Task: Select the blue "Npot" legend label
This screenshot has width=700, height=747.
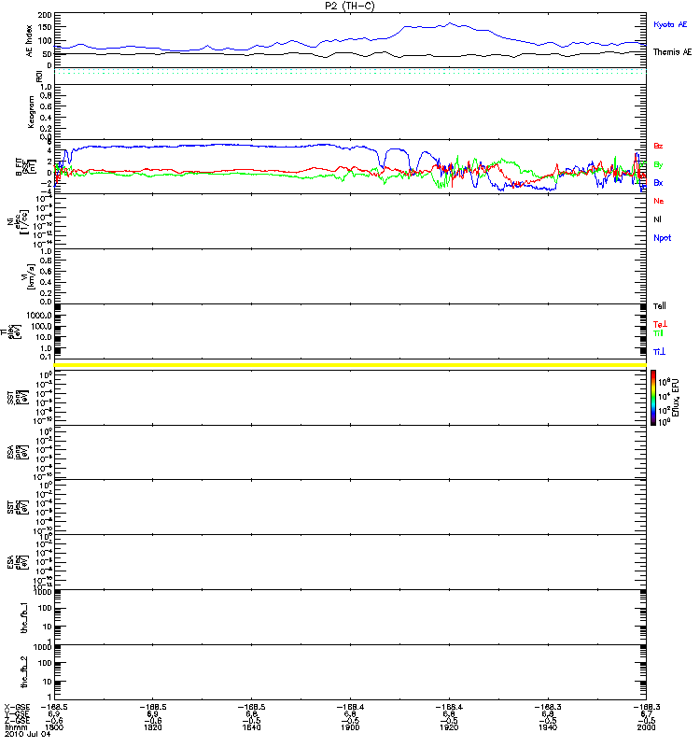Action: tap(663, 238)
